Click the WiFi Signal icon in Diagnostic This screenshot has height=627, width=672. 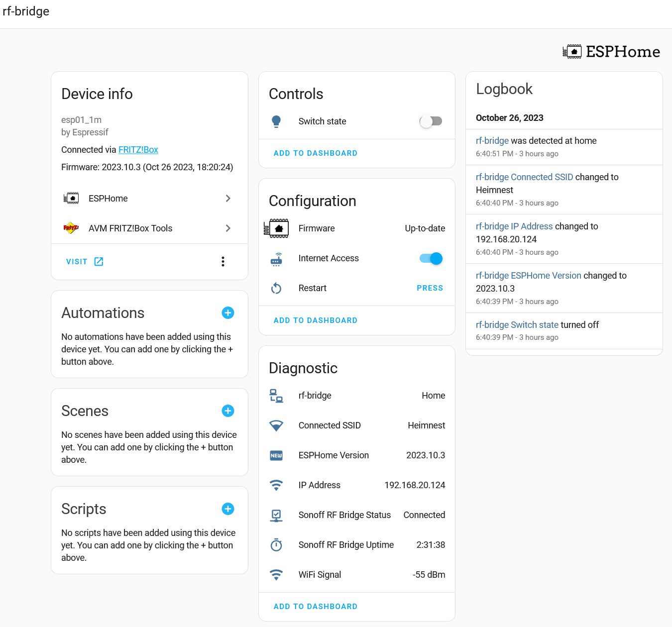click(x=276, y=575)
